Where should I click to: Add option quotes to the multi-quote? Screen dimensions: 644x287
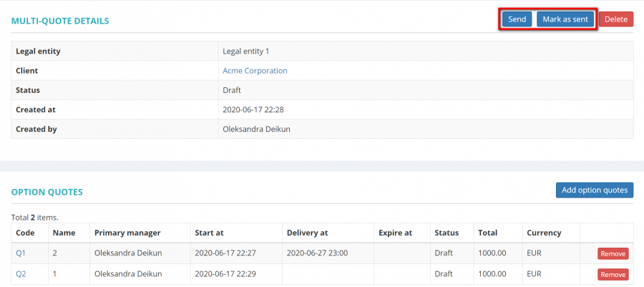[594, 190]
